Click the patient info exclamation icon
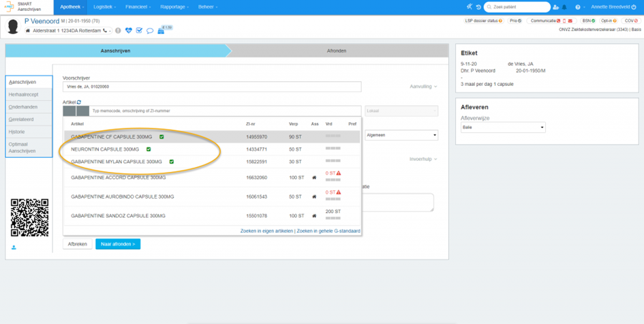This screenshot has height=324, width=644. point(118,31)
